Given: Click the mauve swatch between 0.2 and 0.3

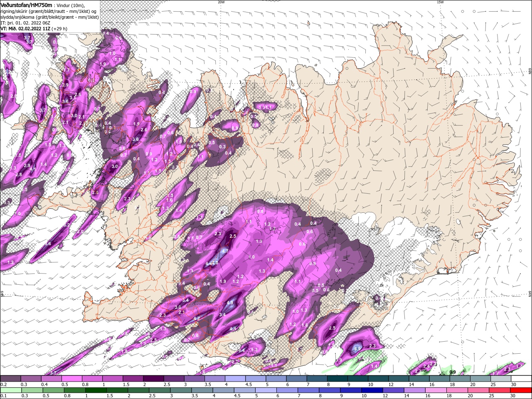Looking at the screenshot, I should point(10,379).
